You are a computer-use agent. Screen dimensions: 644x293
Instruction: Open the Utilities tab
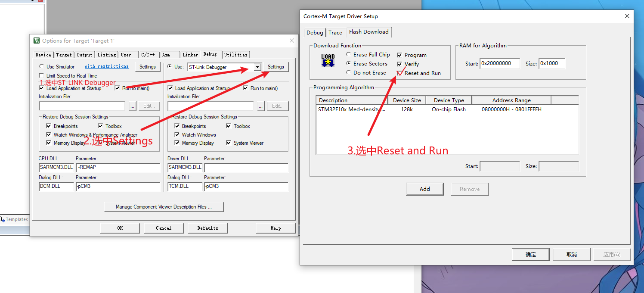(x=236, y=55)
